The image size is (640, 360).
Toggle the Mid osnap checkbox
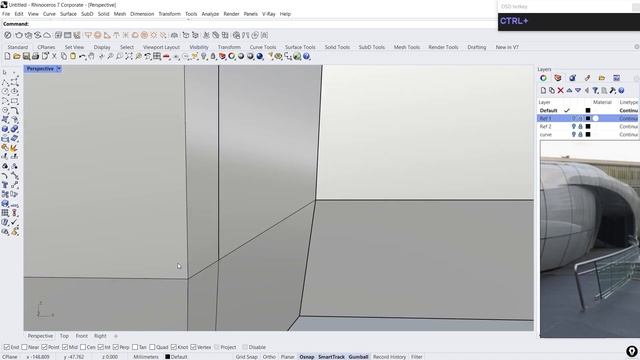point(65,347)
